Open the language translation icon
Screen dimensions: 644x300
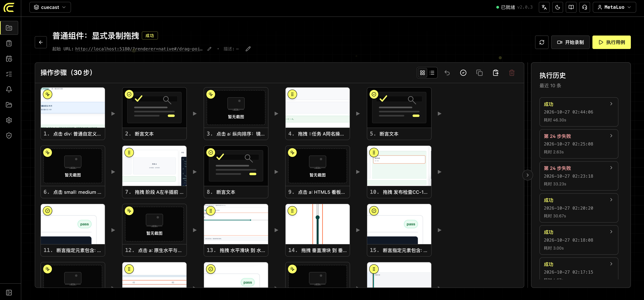(x=544, y=7)
